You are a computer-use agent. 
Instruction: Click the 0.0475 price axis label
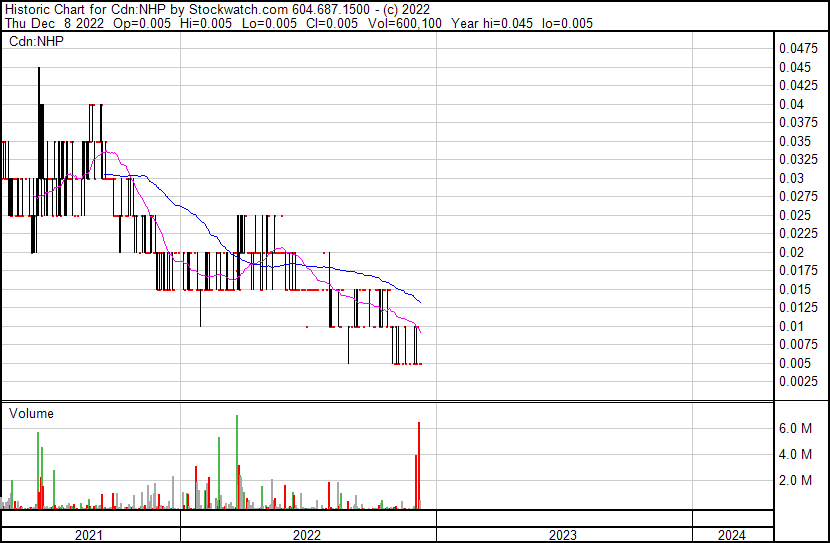point(798,48)
